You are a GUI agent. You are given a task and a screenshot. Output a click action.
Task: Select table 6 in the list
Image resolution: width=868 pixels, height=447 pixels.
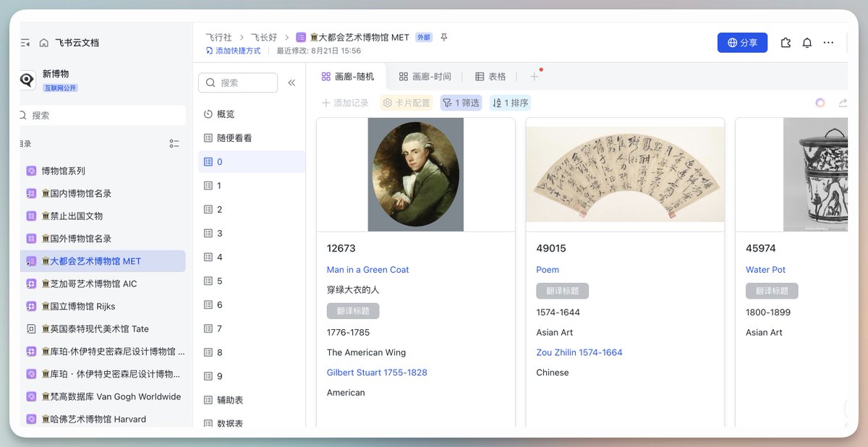click(251, 305)
